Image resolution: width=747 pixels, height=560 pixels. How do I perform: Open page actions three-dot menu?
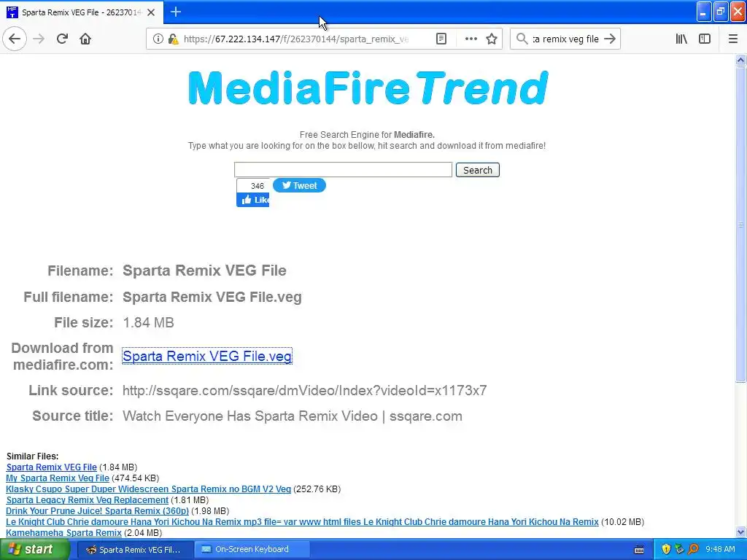pos(471,39)
